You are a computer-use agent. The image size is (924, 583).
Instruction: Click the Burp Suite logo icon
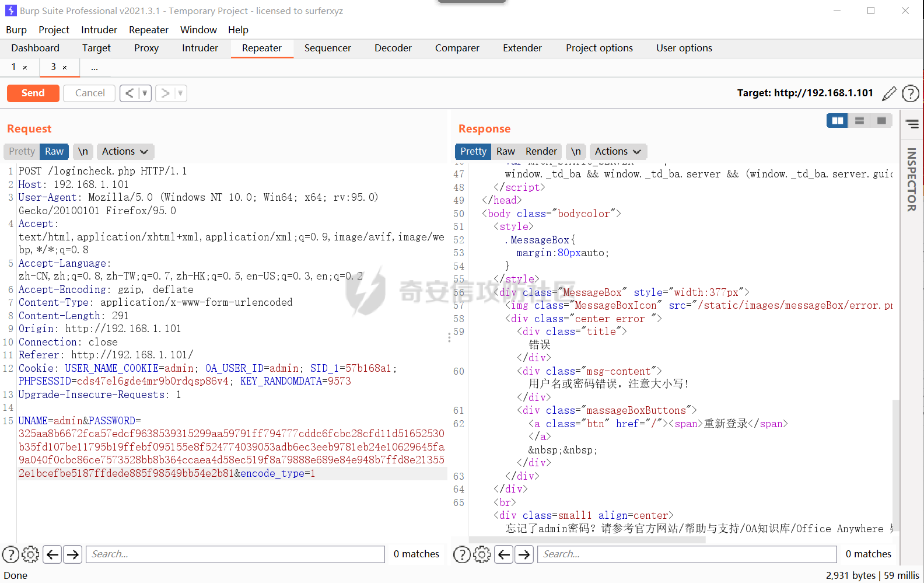coord(10,11)
